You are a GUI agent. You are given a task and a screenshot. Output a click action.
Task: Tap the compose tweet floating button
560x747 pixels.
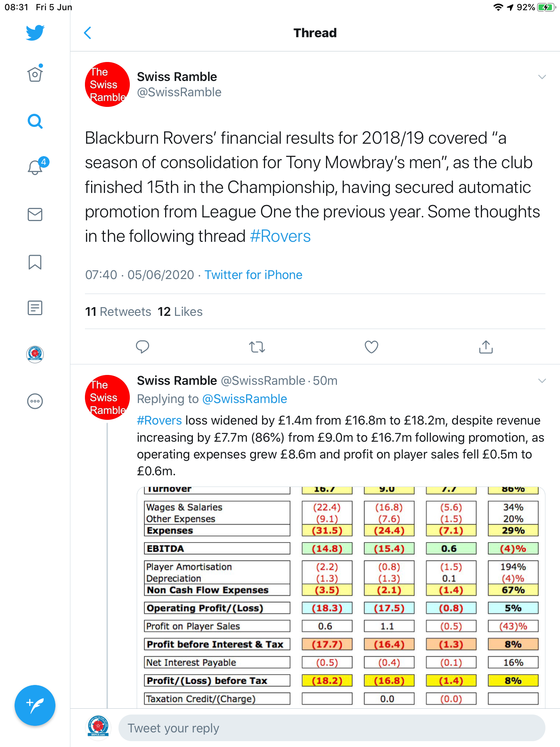tap(35, 705)
